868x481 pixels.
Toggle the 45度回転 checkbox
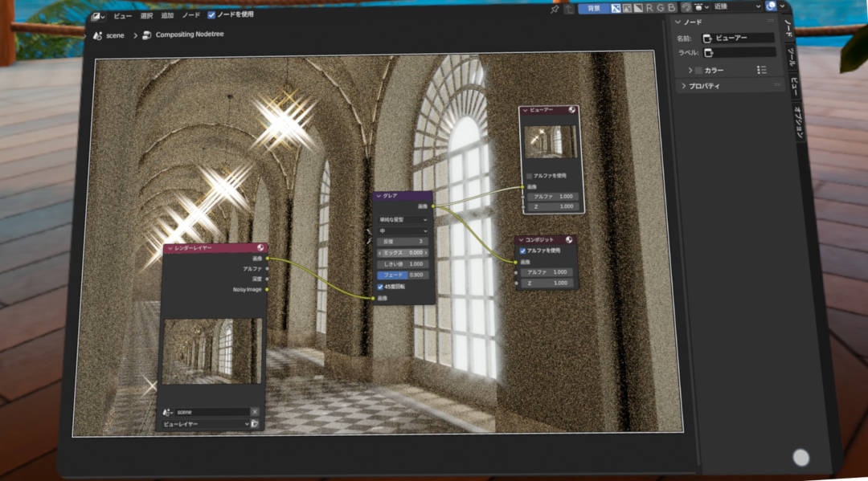[380, 287]
